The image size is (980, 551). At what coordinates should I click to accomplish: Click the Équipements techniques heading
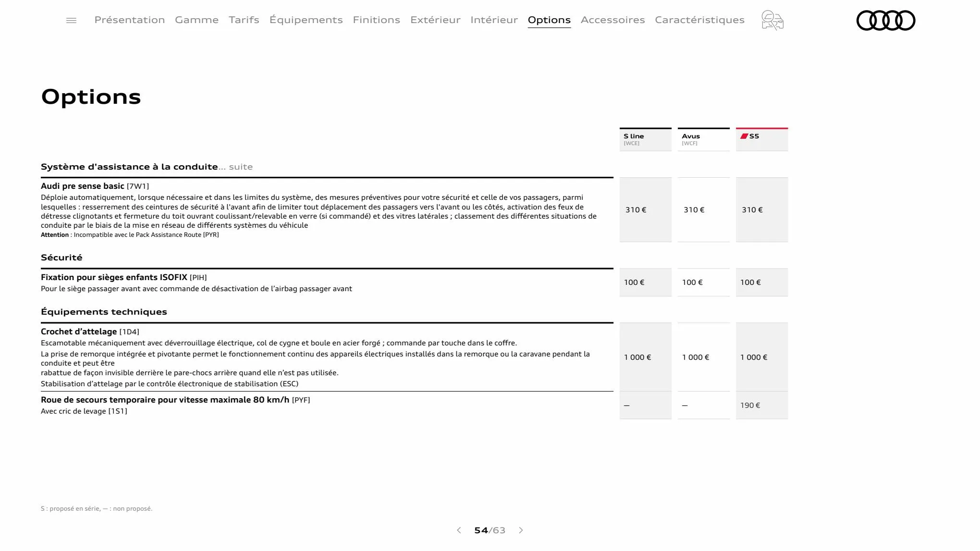(x=104, y=312)
